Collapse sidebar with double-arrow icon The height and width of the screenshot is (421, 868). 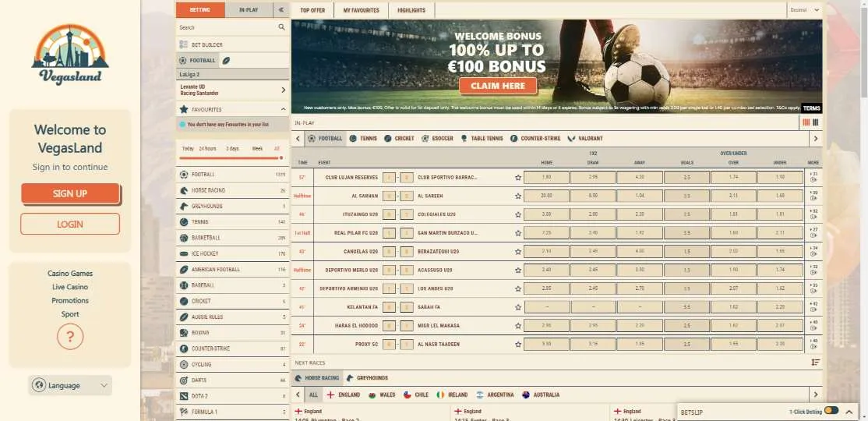click(x=281, y=10)
